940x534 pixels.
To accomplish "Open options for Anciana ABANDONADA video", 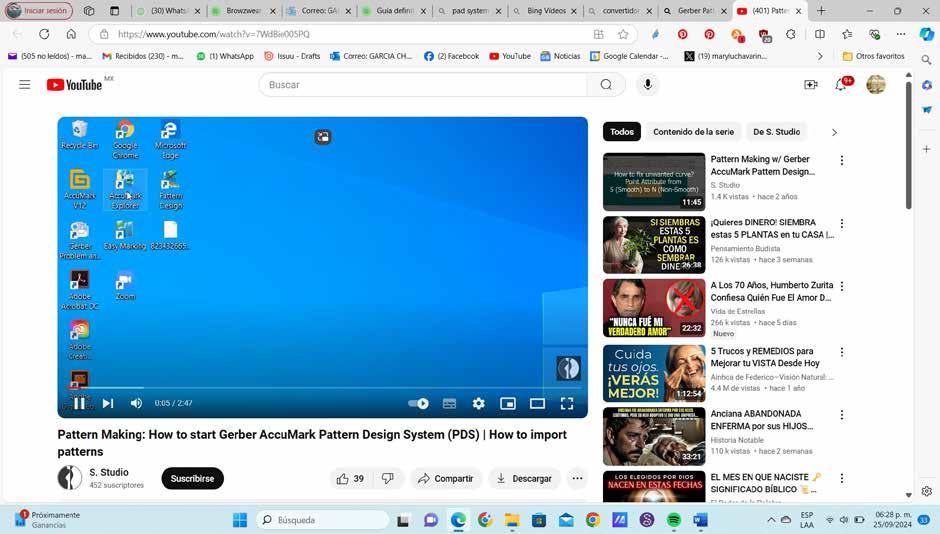I will coord(842,415).
